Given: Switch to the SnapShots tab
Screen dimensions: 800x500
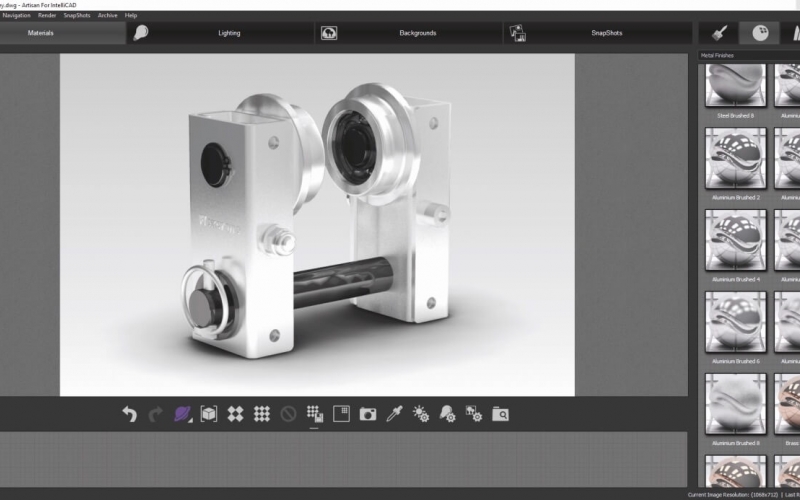Looking at the screenshot, I should point(606,33).
